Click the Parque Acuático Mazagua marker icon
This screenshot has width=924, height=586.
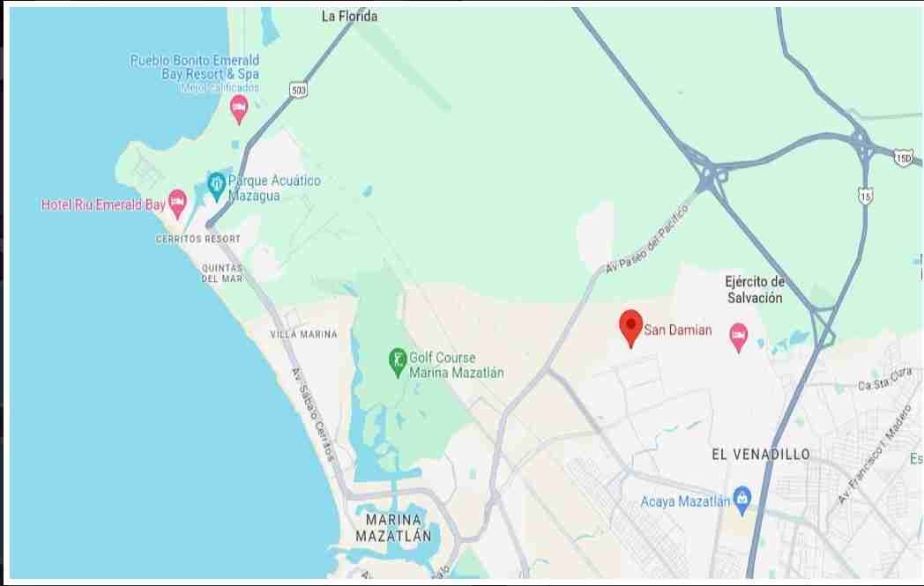click(x=216, y=187)
